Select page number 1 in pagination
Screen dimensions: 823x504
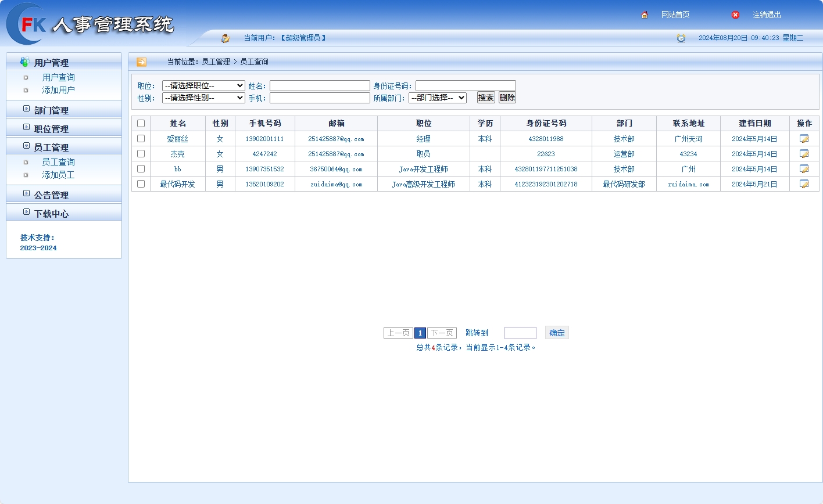[x=420, y=333]
